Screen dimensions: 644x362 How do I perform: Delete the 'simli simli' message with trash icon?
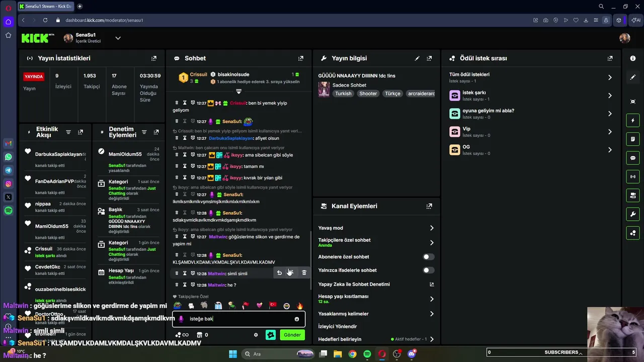coord(304,273)
